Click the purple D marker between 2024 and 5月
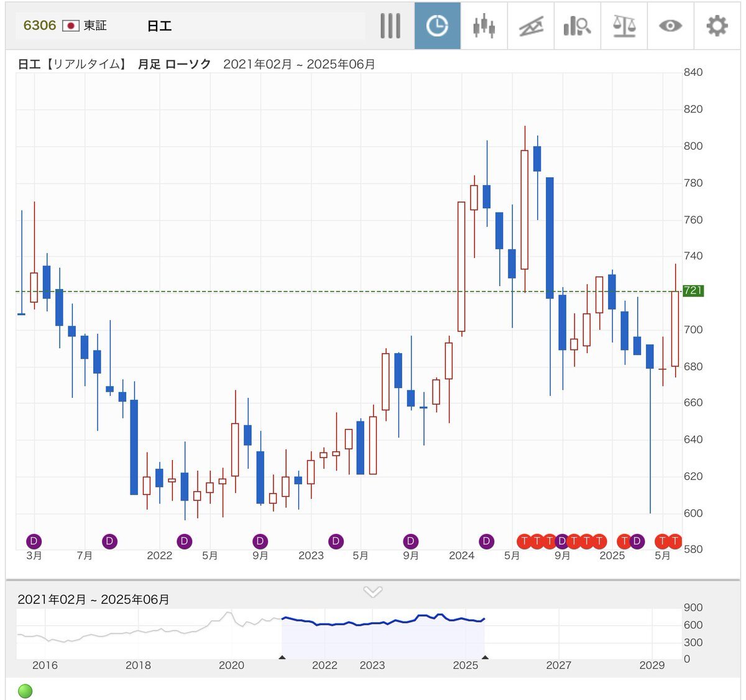746x700 pixels. (486, 541)
